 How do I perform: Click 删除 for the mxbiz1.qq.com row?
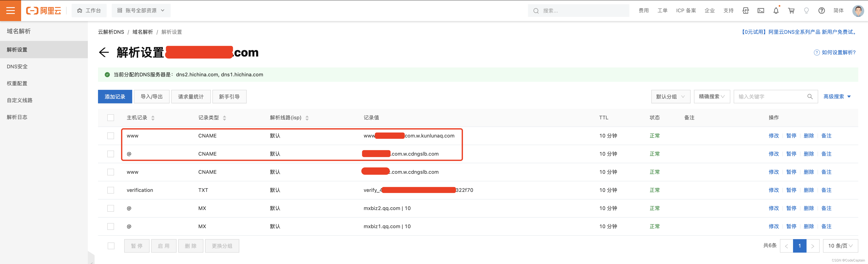(x=809, y=227)
